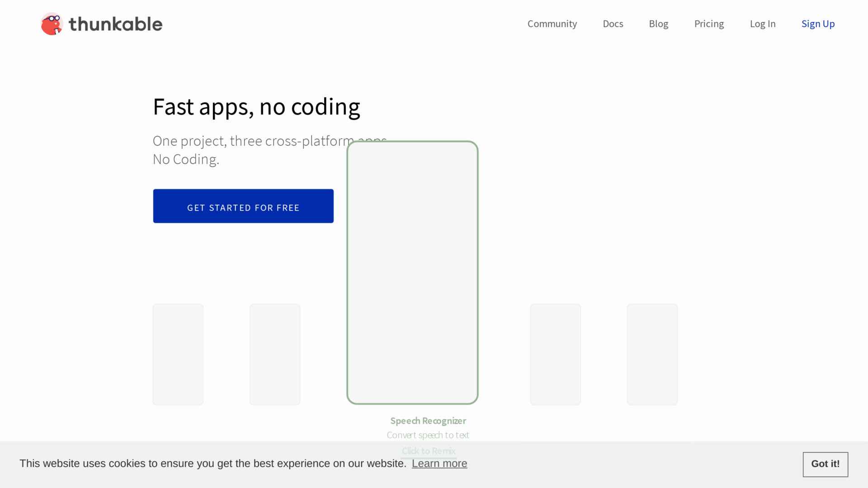Click GET STARTED FOR FREE
Image resolution: width=868 pixels, height=488 pixels.
tap(243, 206)
